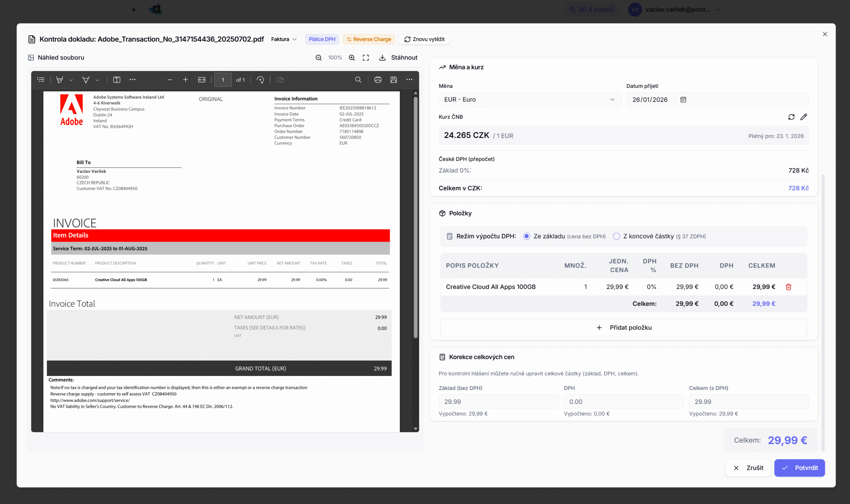Select 'Z koncové částky' VAT mode
Viewport: 850px width, 504px height.
coord(616,236)
